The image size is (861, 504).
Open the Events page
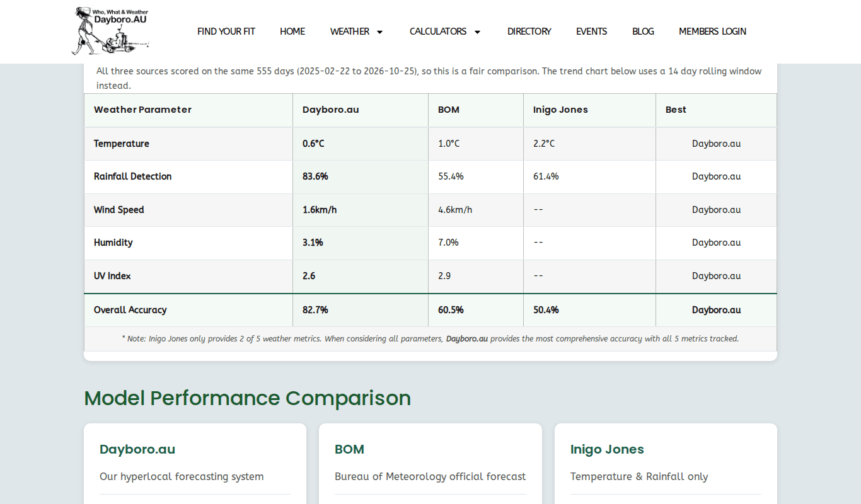coord(592,31)
